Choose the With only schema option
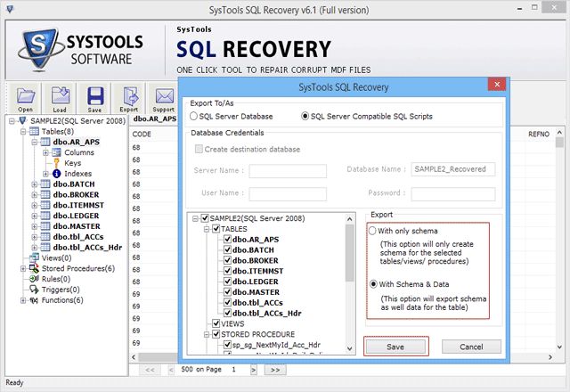Image resolution: width=570 pixels, height=392 pixels. pos(374,231)
